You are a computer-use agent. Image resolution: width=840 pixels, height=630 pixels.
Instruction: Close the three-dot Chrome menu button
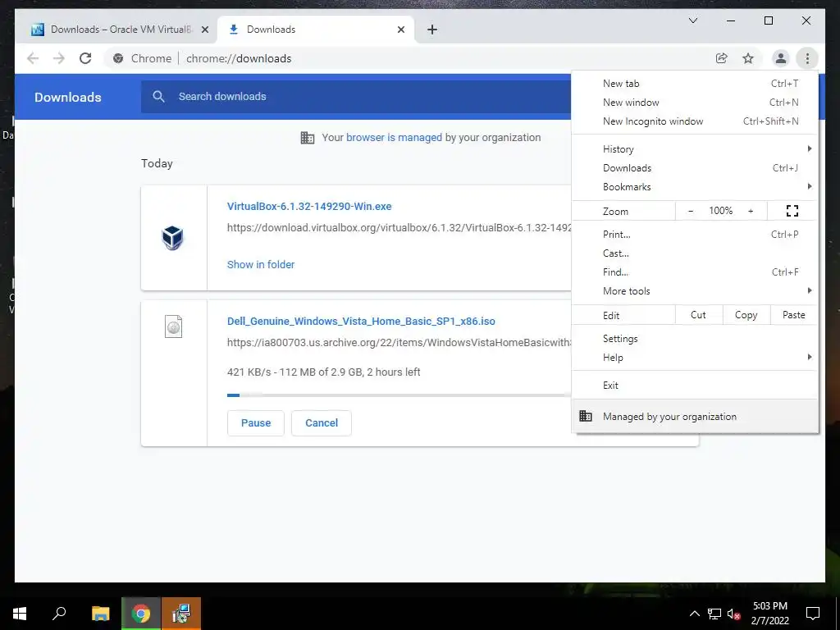(x=807, y=58)
